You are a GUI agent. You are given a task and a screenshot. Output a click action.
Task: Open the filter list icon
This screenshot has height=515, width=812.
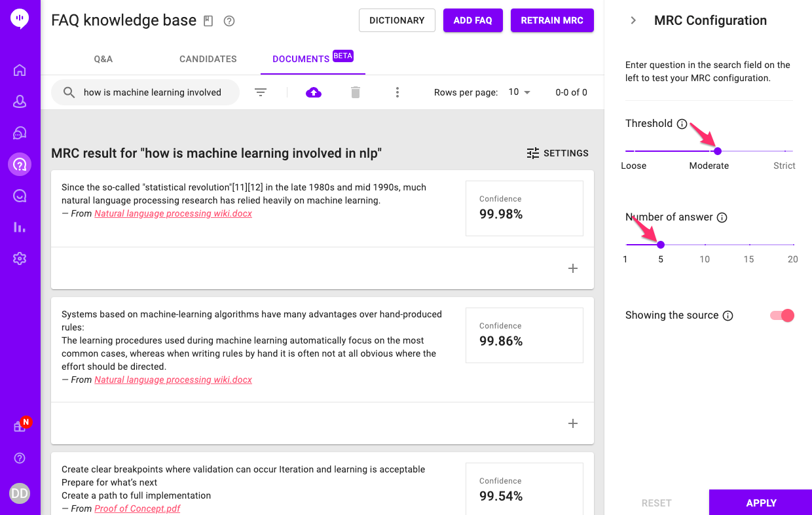[261, 92]
